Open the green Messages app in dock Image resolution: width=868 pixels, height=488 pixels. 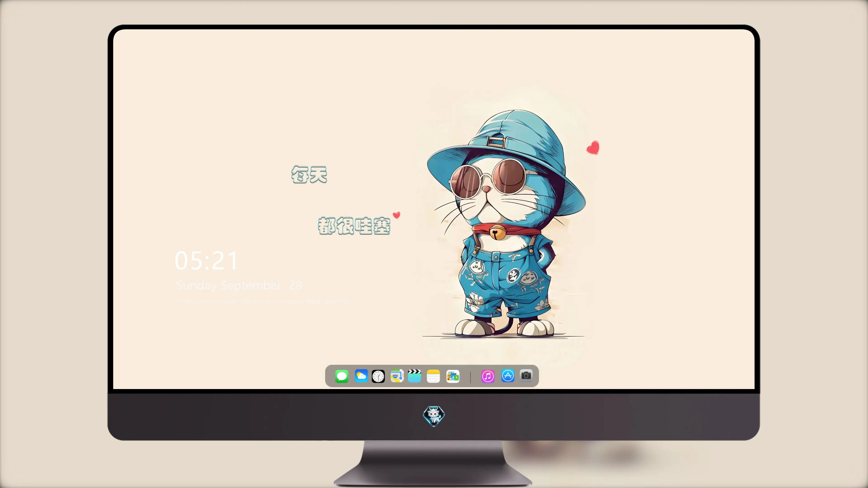point(342,376)
